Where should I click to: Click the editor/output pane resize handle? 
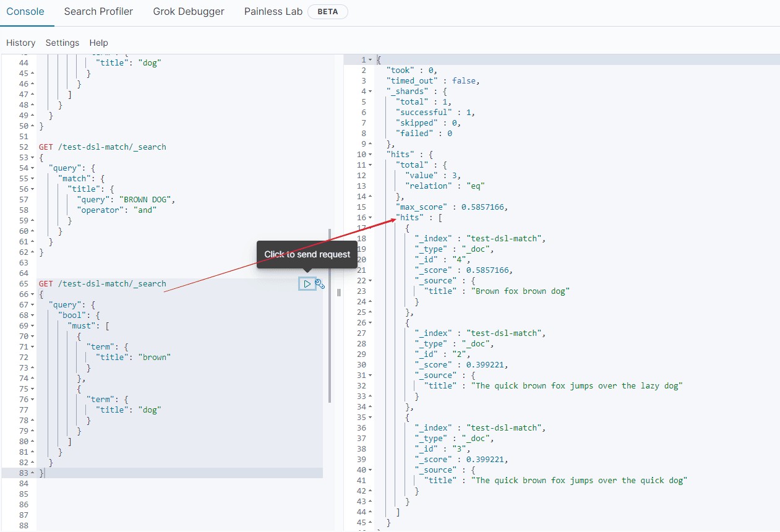(x=338, y=293)
